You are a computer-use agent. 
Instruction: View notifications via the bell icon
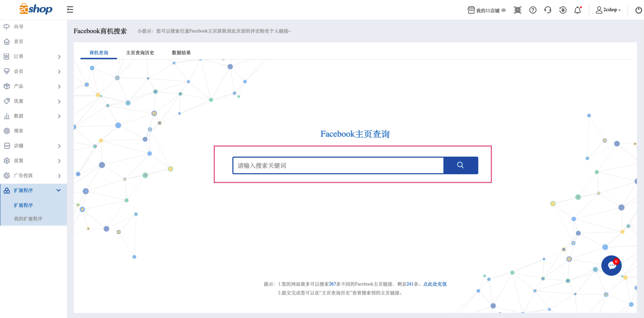click(x=578, y=10)
